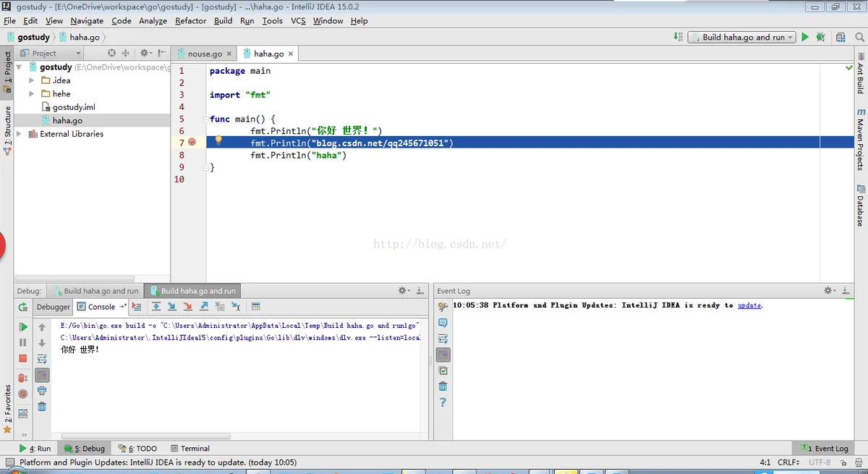Click the intention light bulb on line 7
This screenshot has width=868, height=474.
(x=218, y=140)
